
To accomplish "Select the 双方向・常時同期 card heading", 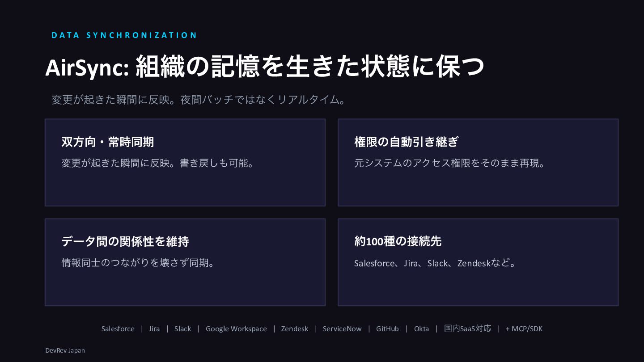I will tap(108, 142).
